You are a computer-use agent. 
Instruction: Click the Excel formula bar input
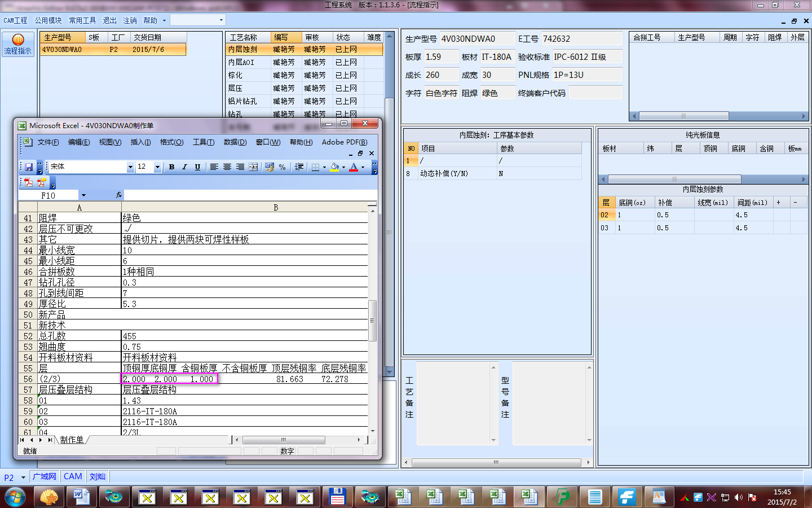tap(250, 195)
